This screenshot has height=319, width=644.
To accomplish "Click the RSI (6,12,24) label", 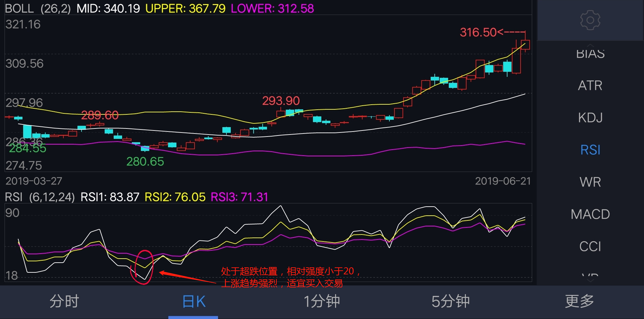I will pos(40,197).
